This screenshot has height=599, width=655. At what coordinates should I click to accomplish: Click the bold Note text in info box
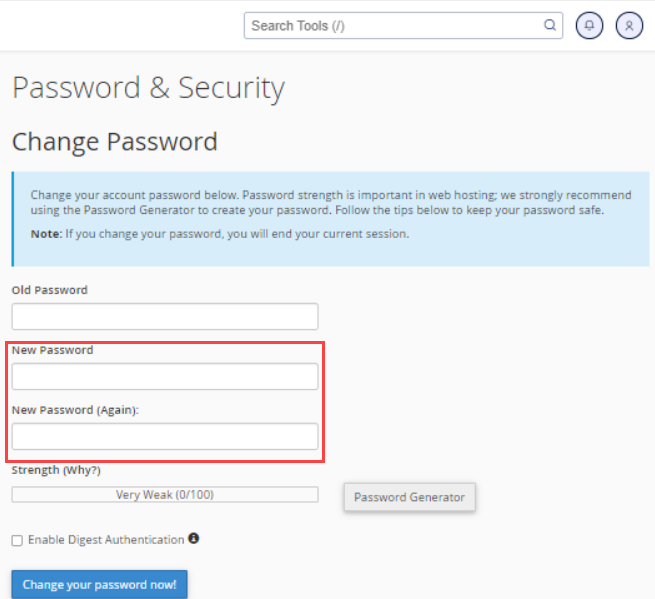(46, 234)
